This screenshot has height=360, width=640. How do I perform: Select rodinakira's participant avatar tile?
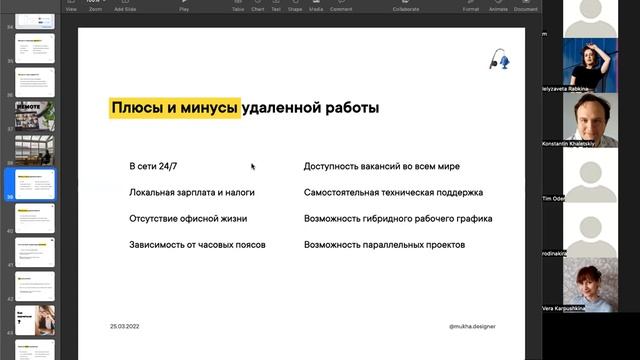tap(590, 230)
